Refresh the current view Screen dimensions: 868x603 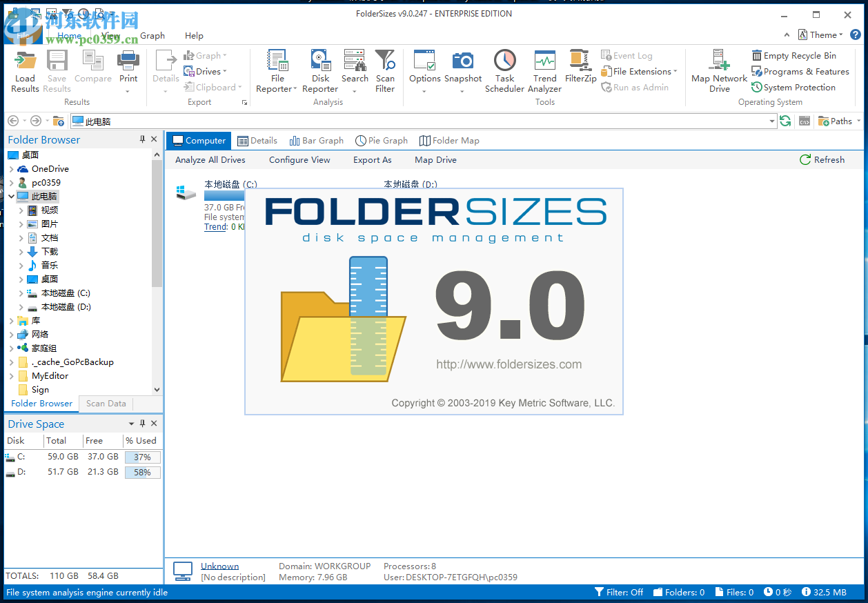click(x=822, y=159)
